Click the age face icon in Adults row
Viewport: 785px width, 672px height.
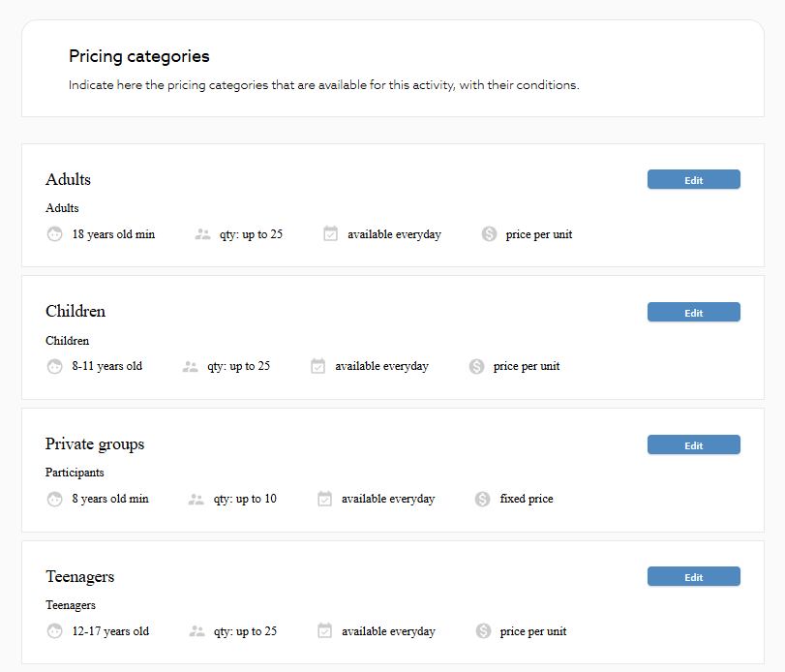click(54, 234)
